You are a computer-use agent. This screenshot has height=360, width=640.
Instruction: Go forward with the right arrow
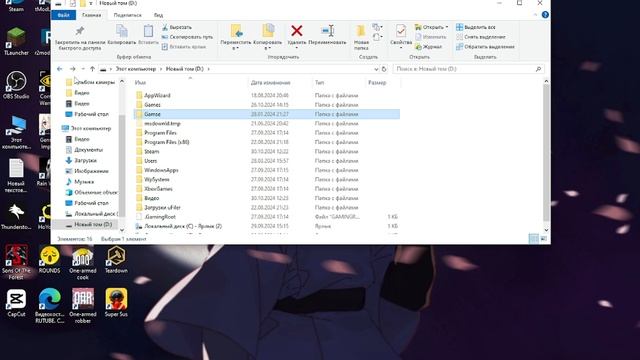tap(73, 69)
